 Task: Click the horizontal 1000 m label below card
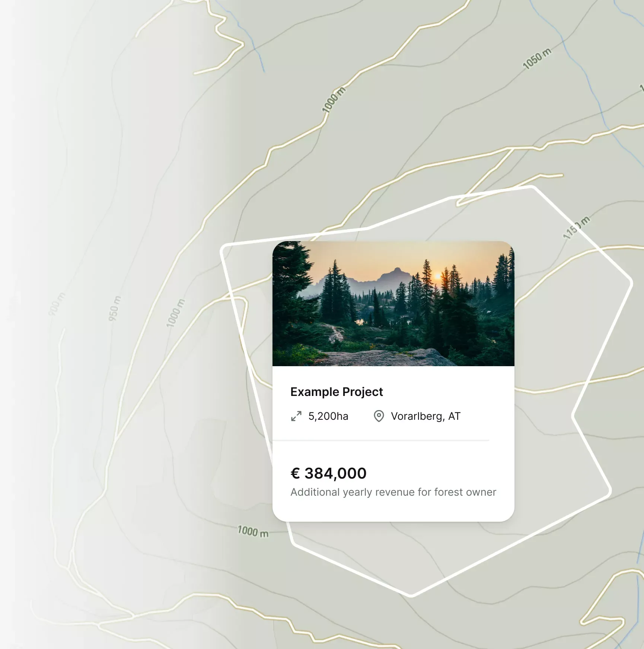click(253, 531)
